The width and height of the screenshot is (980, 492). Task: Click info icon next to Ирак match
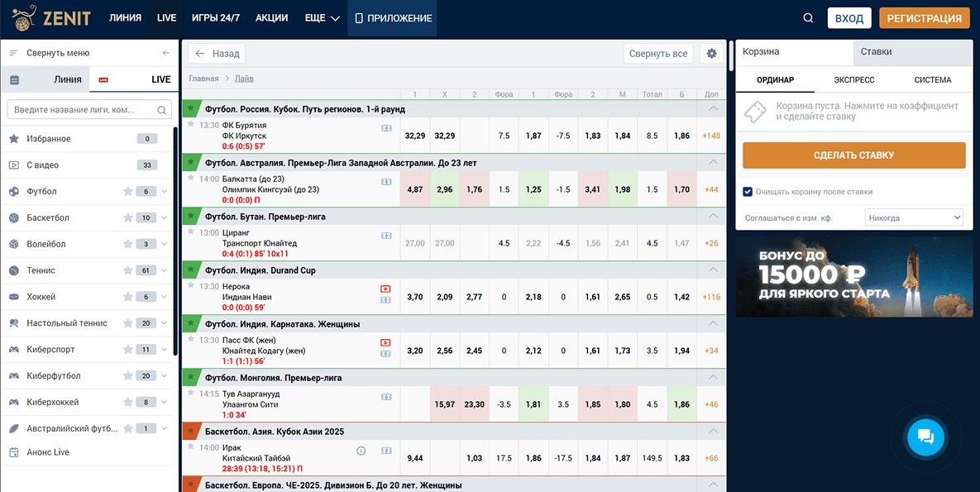[x=361, y=451]
